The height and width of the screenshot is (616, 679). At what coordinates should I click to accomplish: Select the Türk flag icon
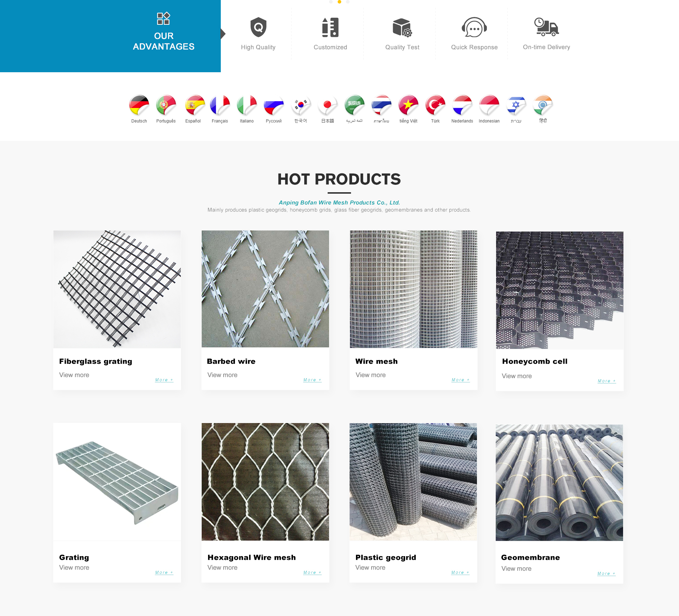[x=435, y=105]
